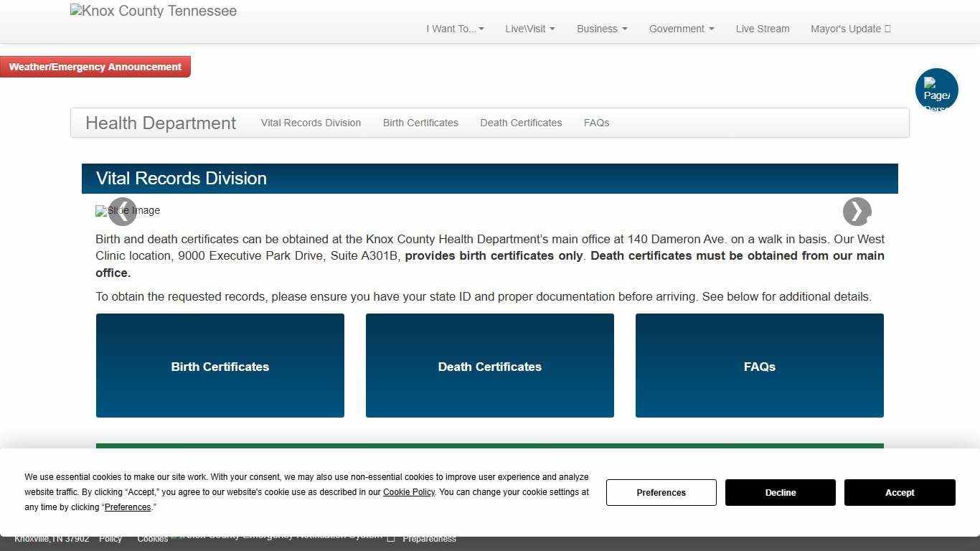
Task: Click the Health Department heading link
Action: pyautogui.click(x=161, y=123)
